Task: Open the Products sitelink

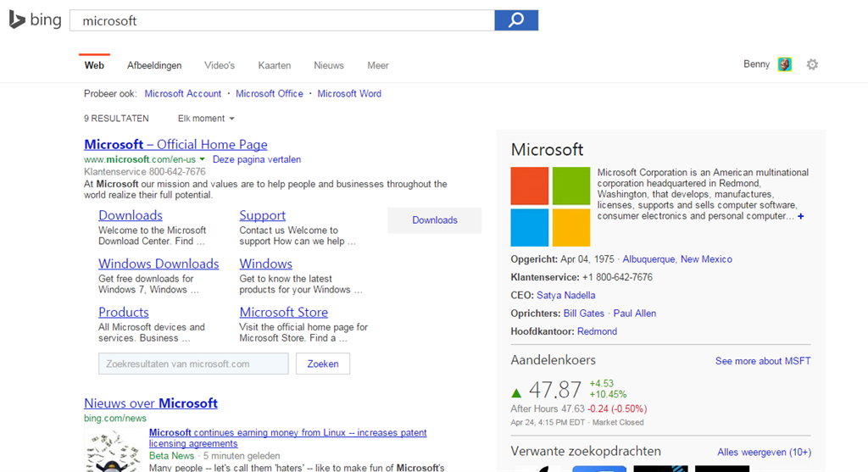Action: [x=124, y=312]
